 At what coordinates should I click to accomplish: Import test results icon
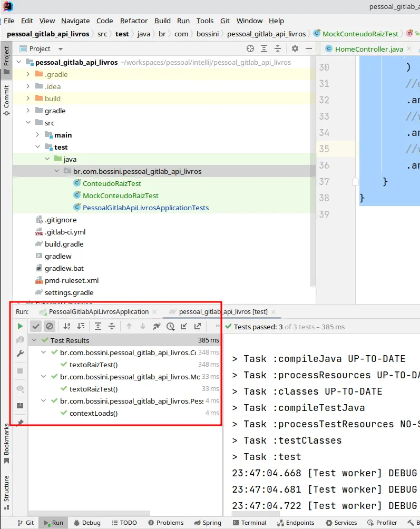(x=184, y=326)
